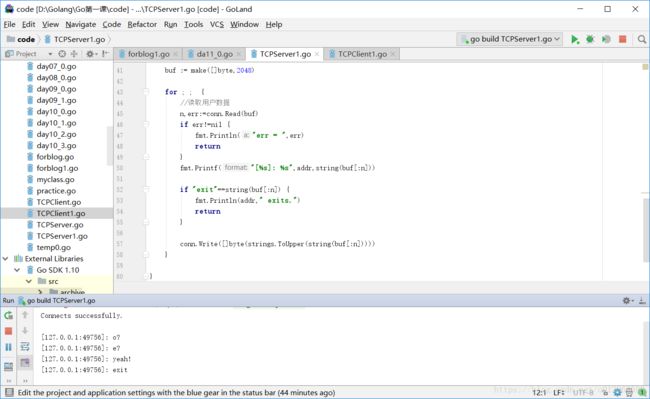Hide the Project tool window
The height and width of the screenshot is (399, 650).
coord(105,54)
